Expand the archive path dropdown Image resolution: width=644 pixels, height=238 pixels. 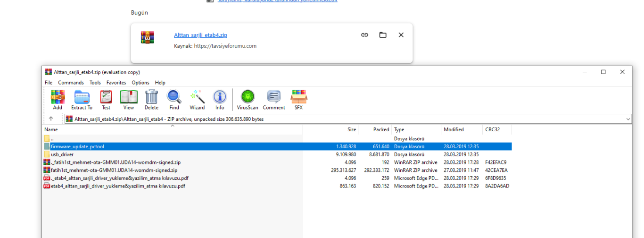tap(628, 119)
